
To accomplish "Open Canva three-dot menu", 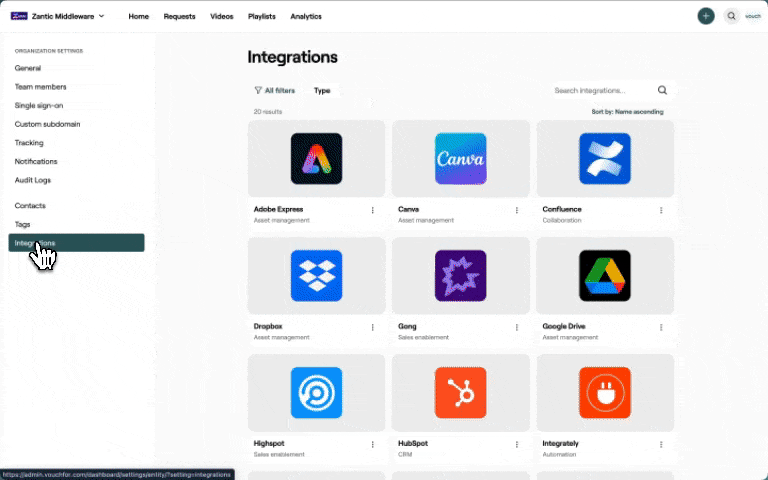I will click(x=517, y=210).
